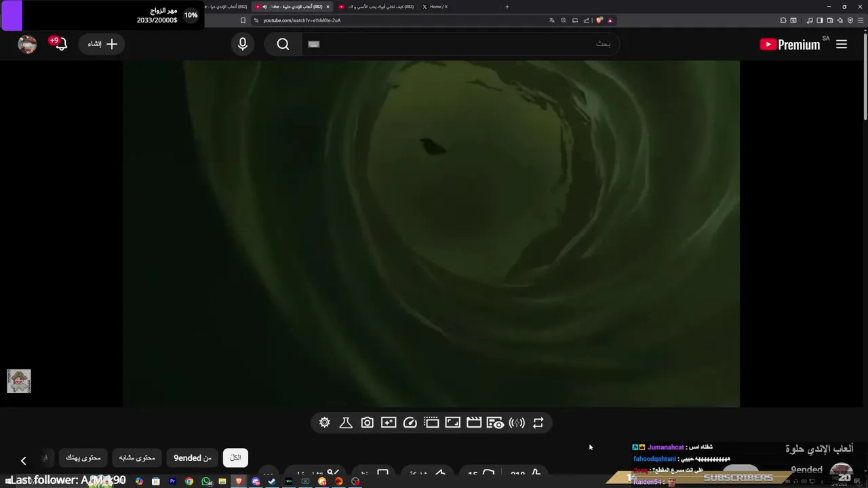The width and height of the screenshot is (868, 488).
Task: Select the الكل (All) filter chip
Action: (235, 457)
